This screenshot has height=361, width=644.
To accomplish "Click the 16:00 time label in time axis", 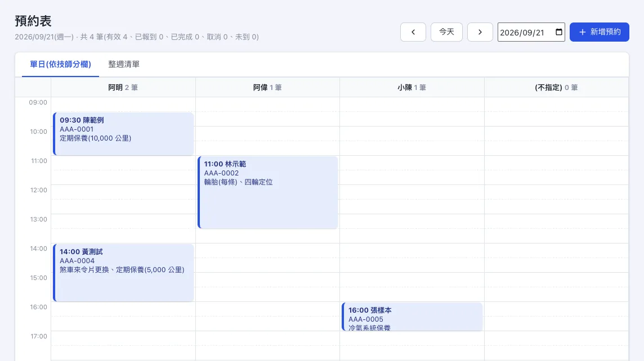I will click(39, 307).
